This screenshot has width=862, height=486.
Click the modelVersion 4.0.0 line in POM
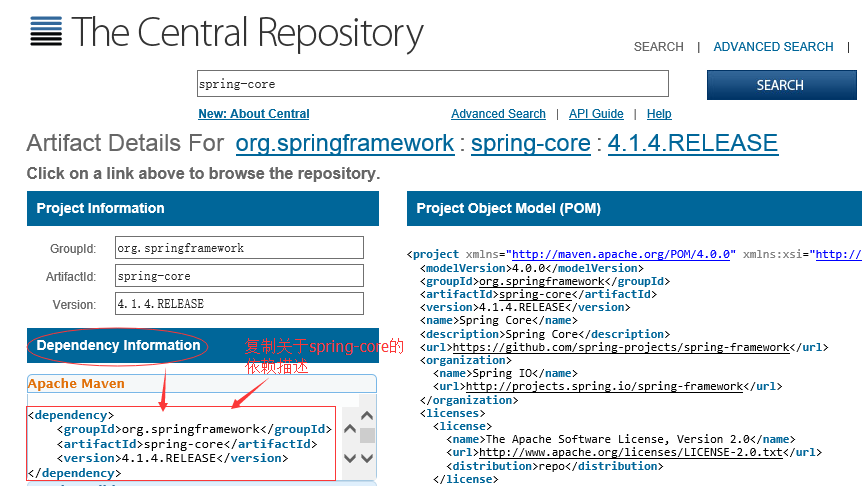point(532,268)
